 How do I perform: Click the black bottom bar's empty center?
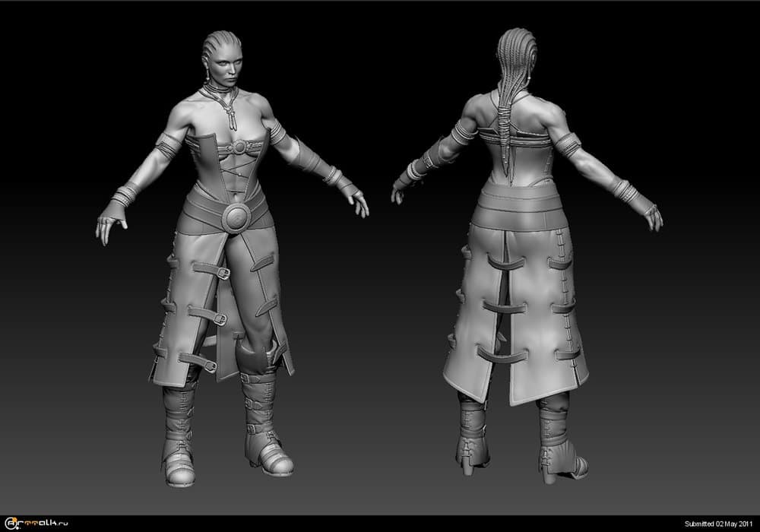coord(380,524)
